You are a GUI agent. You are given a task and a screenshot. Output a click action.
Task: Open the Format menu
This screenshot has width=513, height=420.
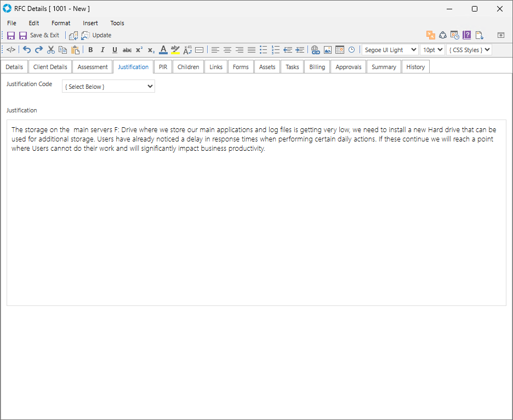[x=61, y=23]
